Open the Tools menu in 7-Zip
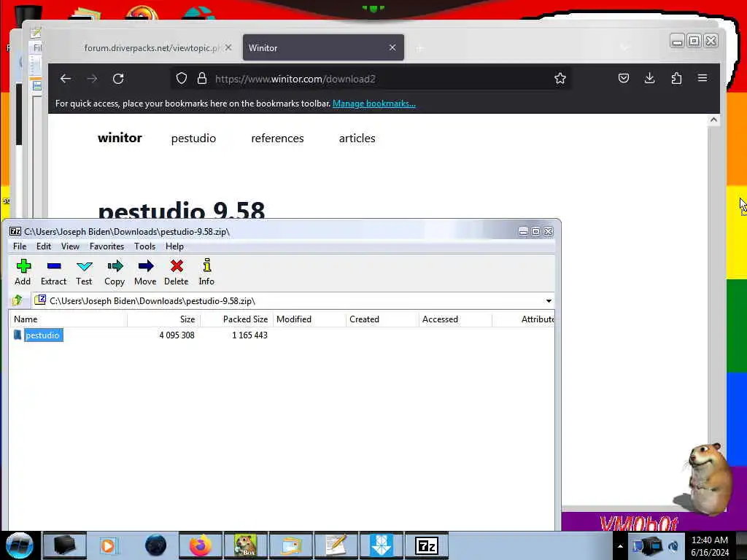747x560 pixels. [x=145, y=246]
